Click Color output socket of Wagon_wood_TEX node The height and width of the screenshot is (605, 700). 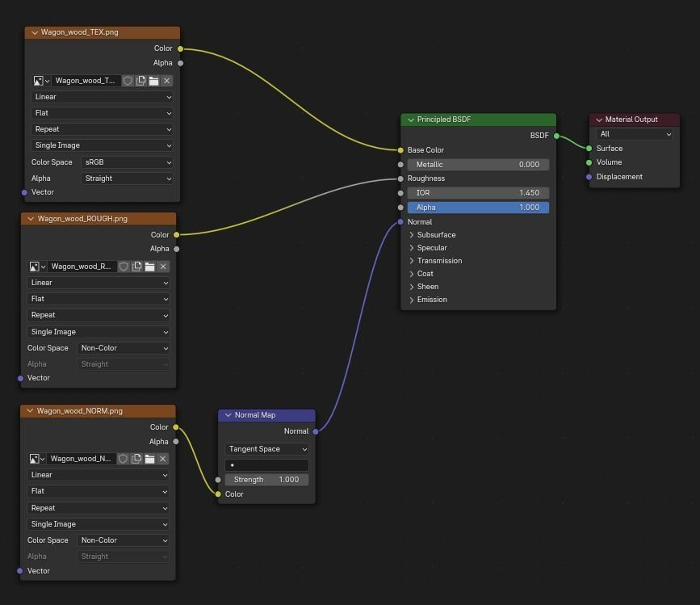180,48
